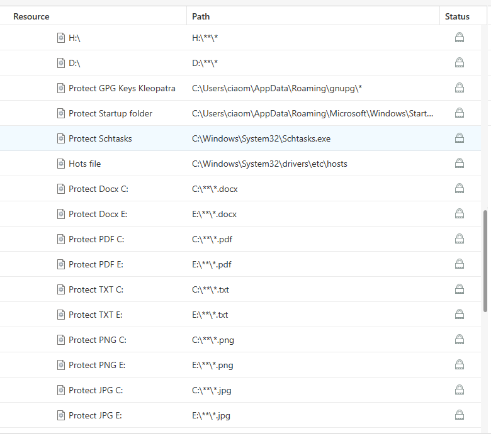The width and height of the screenshot is (491, 448).
Task: Click the file icon beside Protect Schtasks
Action: tap(61, 138)
